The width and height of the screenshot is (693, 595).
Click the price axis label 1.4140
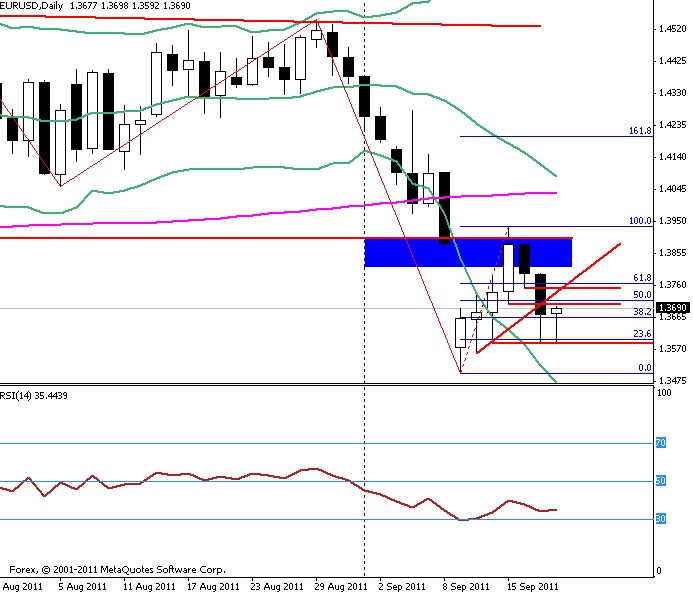tap(672, 156)
